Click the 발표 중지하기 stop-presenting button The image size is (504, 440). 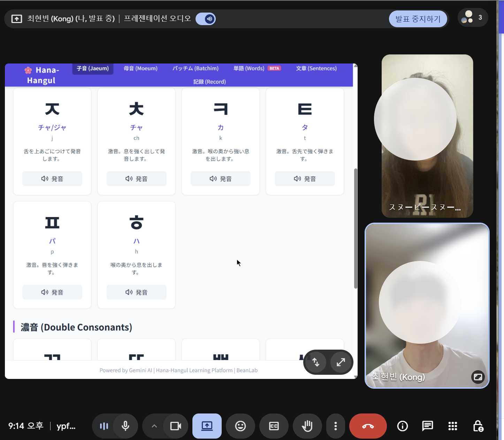click(418, 19)
